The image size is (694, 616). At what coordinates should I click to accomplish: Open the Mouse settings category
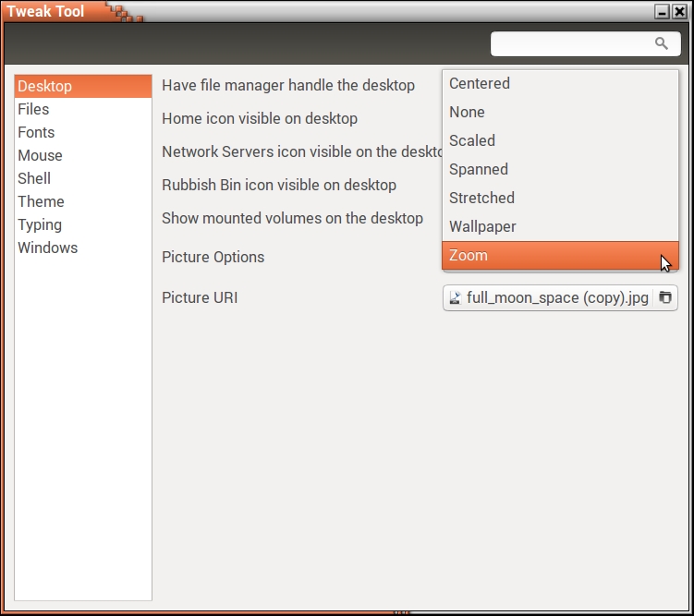tap(41, 155)
